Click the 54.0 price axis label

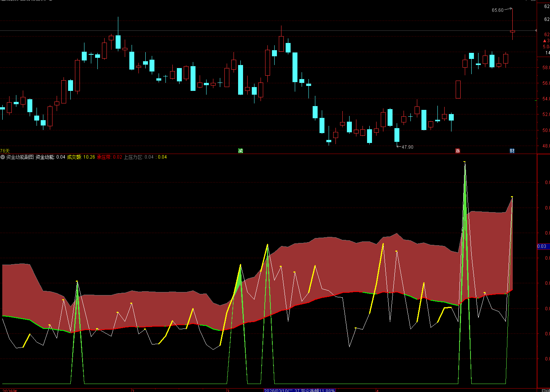pyautogui.click(x=546, y=99)
